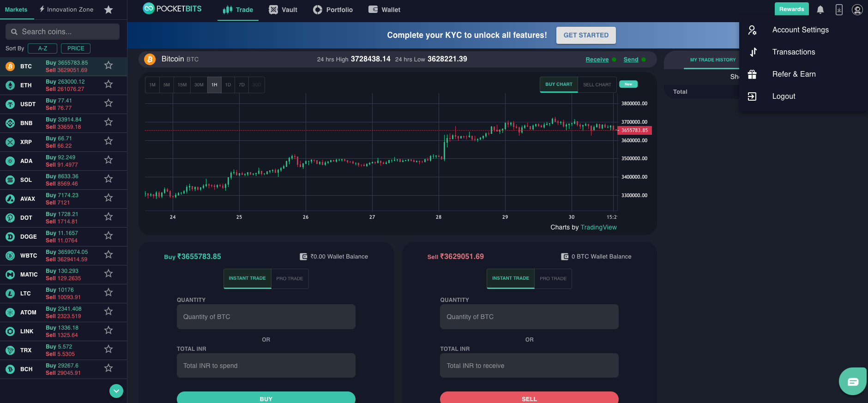This screenshot has height=403, width=868.
Task: Click the DOGE coin icon
Action: [10, 237]
